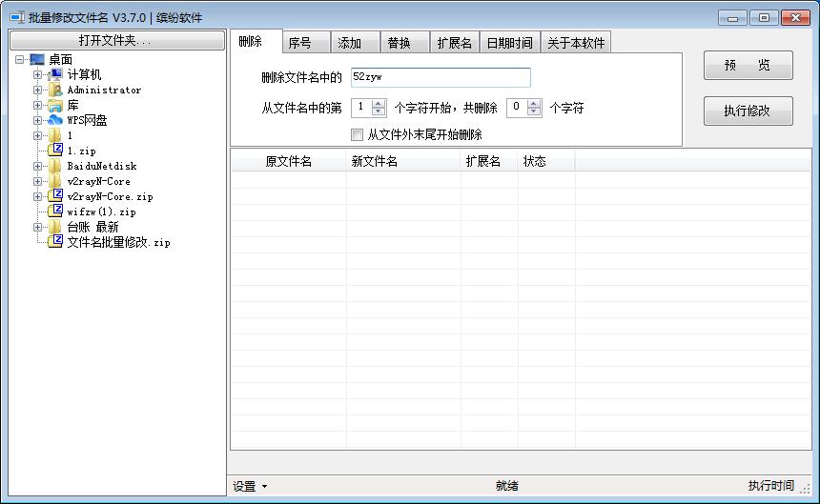Select the 文件名批量修改.zip archive icon
Screen dimensions: 820x504
[x=56, y=242]
